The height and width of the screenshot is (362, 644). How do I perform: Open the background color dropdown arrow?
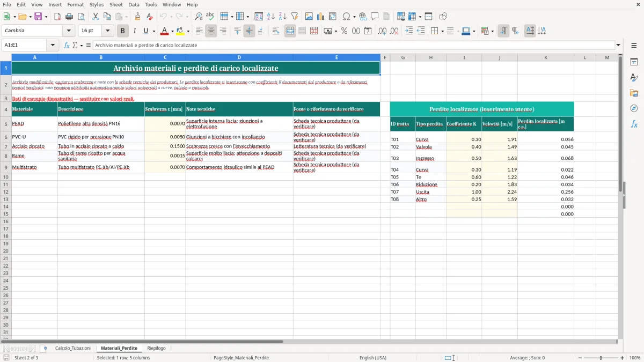(x=188, y=31)
